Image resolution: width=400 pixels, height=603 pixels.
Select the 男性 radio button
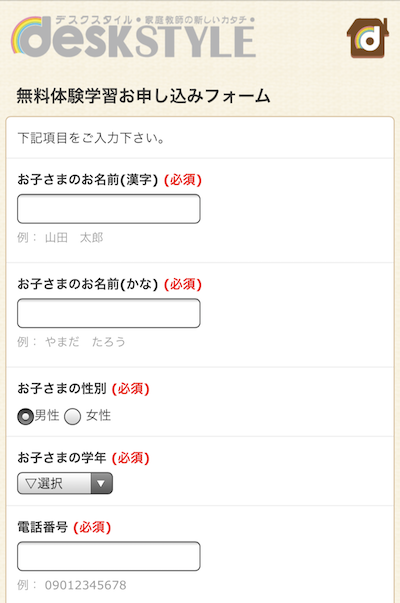tap(25, 416)
